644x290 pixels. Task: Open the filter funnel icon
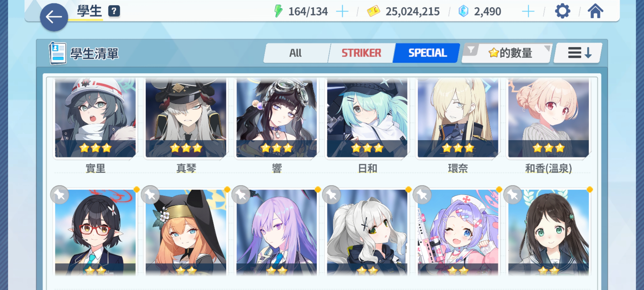click(x=471, y=50)
